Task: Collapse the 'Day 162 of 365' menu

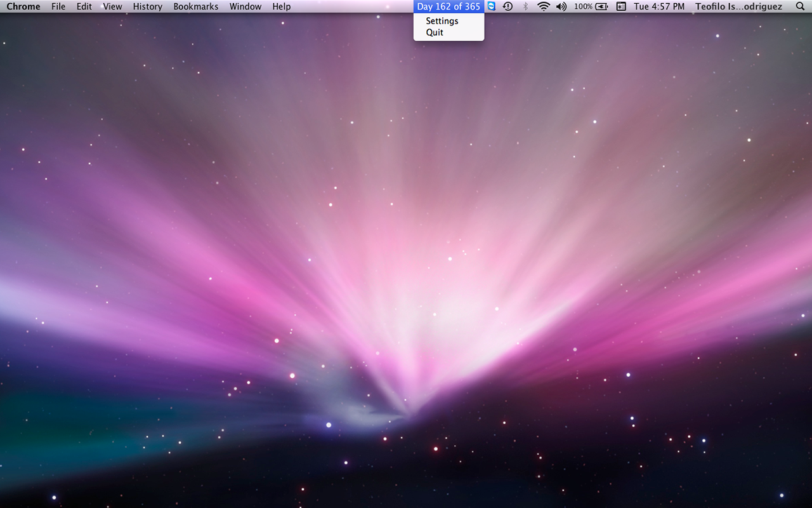Action: (x=449, y=6)
